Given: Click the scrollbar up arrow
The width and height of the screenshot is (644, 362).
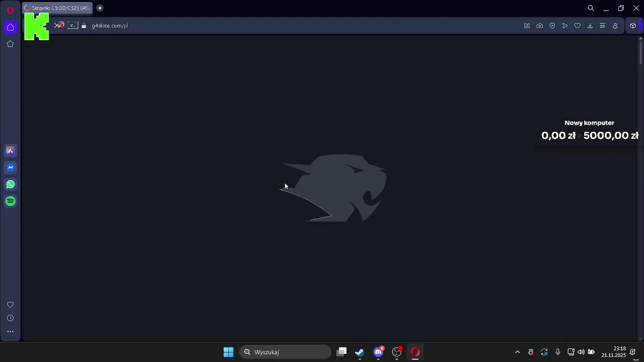Looking at the screenshot, I should tap(640, 39).
